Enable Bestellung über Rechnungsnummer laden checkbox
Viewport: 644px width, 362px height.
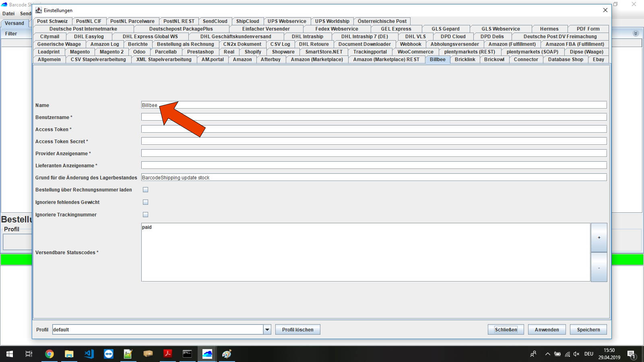[x=145, y=189]
